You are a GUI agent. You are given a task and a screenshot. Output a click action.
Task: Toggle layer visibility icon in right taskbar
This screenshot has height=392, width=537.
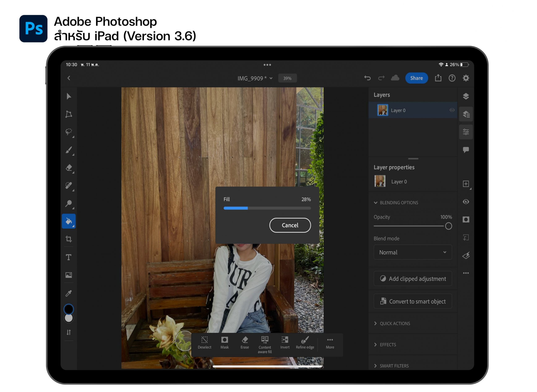click(x=466, y=202)
